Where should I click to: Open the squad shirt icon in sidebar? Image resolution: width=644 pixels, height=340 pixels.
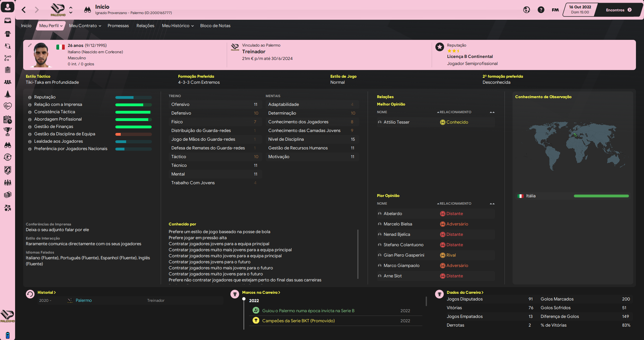(x=7, y=33)
